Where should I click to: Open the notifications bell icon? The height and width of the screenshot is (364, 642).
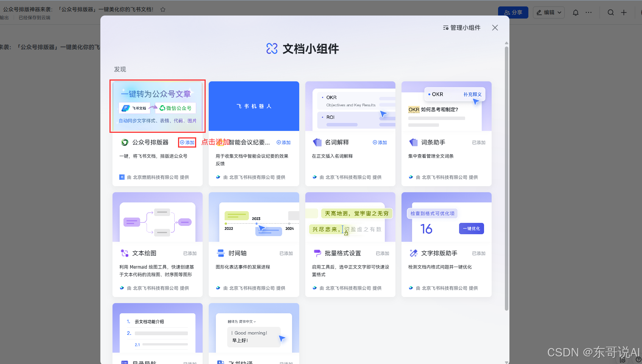[x=576, y=12]
